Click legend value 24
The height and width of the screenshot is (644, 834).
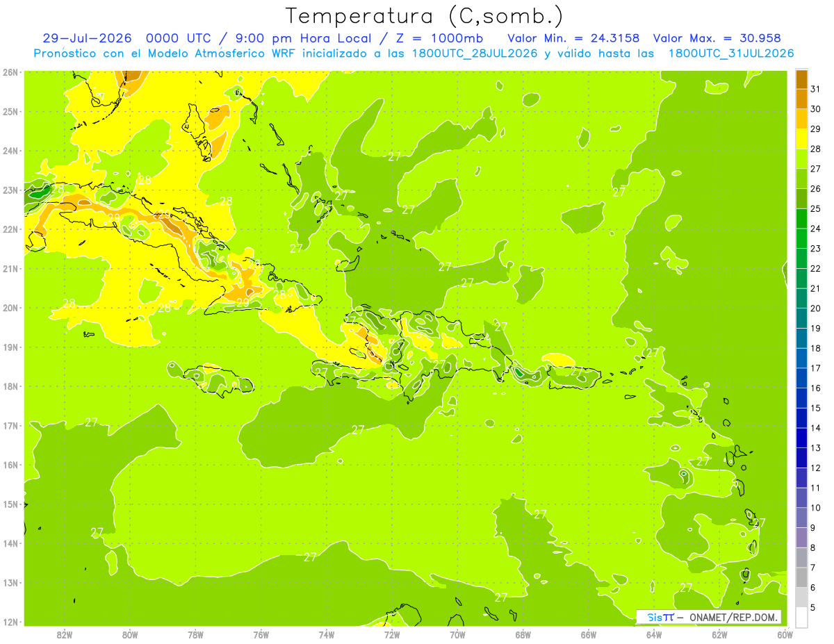[x=815, y=229]
